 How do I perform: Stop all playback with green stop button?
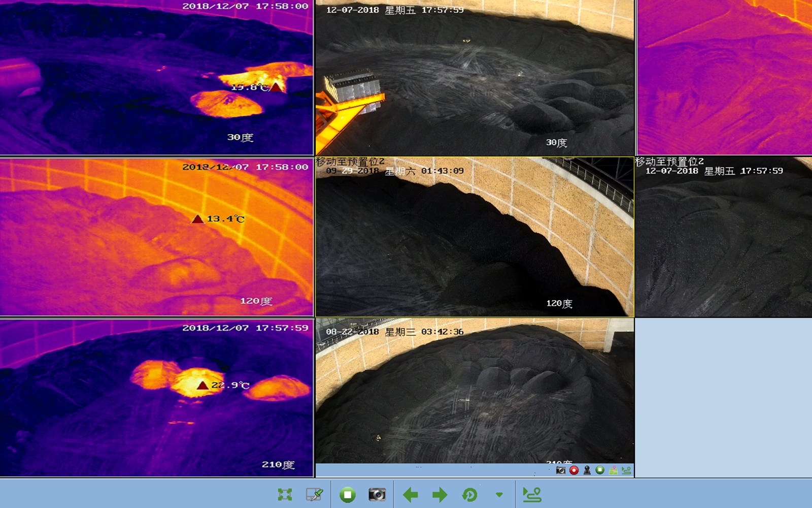348,494
